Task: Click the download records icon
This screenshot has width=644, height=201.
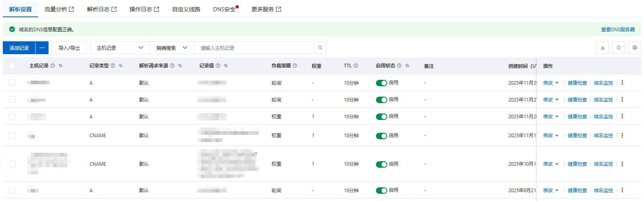Action: point(602,48)
